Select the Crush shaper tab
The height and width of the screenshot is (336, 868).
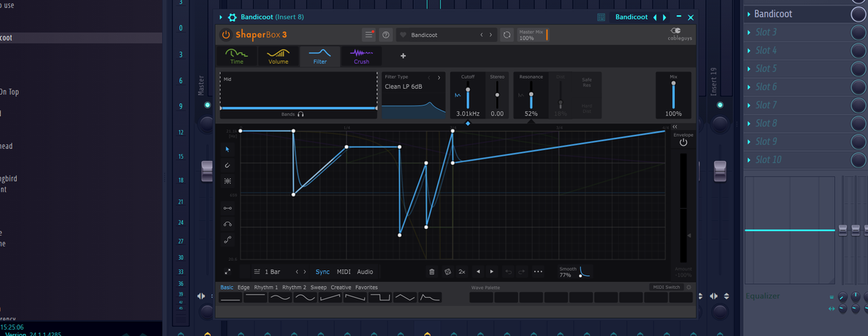pos(362,56)
